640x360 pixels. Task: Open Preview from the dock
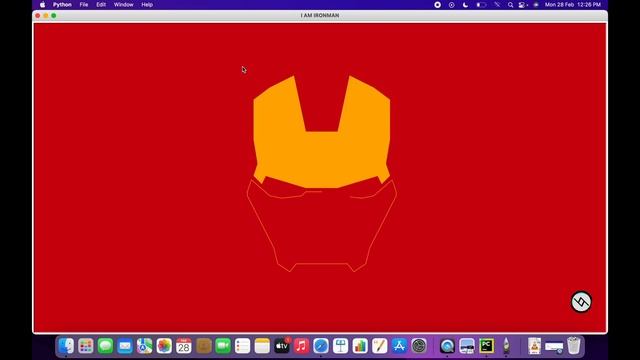pyautogui.click(x=467, y=346)
